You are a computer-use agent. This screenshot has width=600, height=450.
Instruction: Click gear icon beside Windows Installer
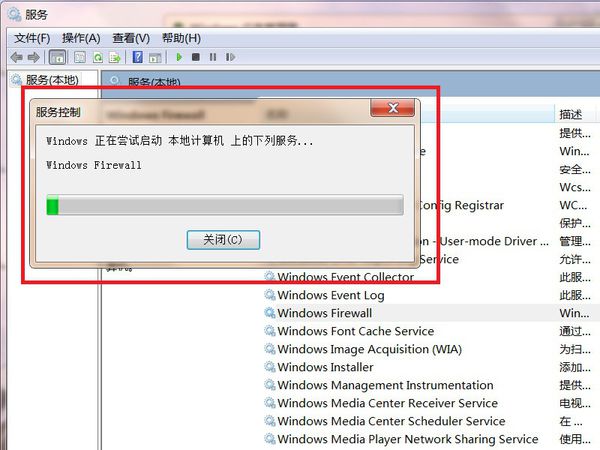(270, 367)
